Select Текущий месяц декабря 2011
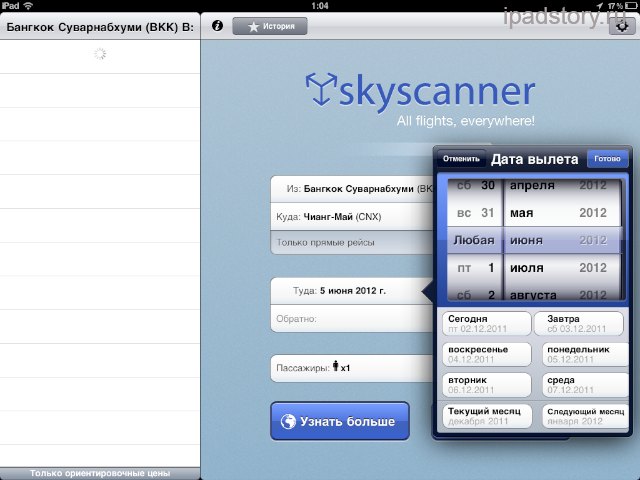This screenshot has height=480, width=640. [x=487, y=416]
